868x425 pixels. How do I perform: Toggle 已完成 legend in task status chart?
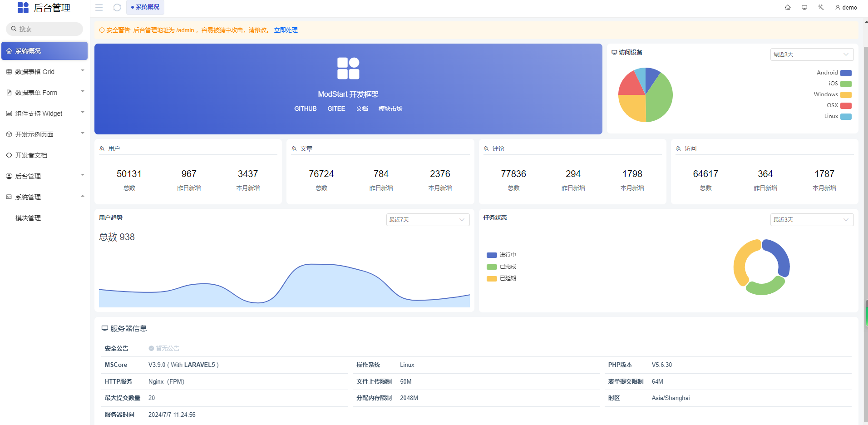(501, 267)
